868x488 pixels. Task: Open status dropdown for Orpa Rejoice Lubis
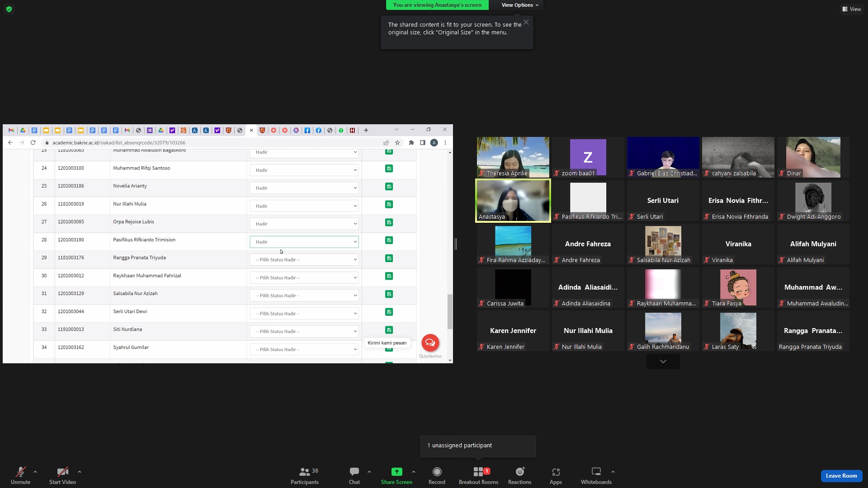point(304,224)
